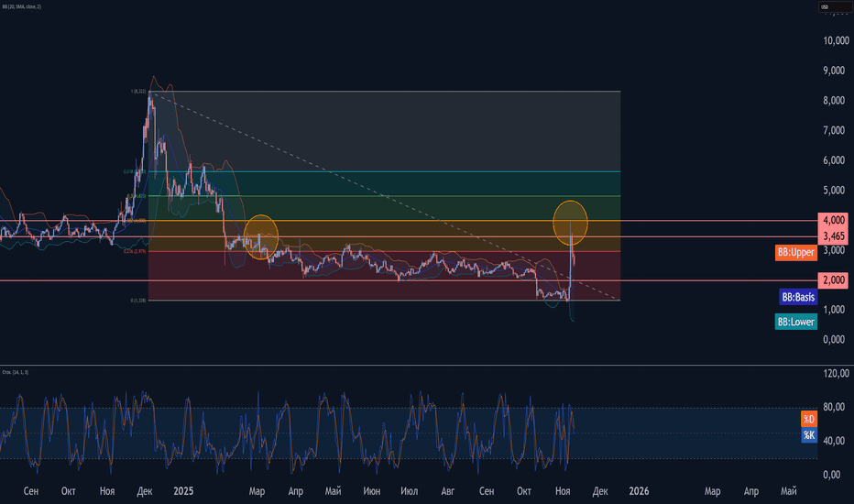Image resolution: width=854 pixels, height=504 pixels.
Task: Click the BB:Basis price scale label
Action: tap(798, 297)
